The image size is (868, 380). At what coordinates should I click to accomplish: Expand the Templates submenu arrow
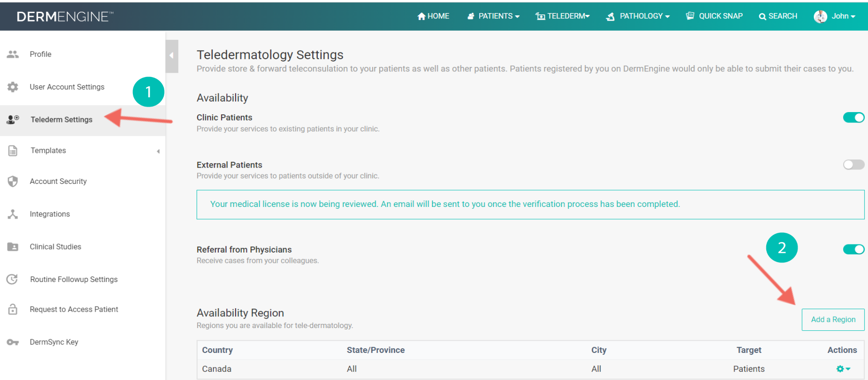pos(158,151)
